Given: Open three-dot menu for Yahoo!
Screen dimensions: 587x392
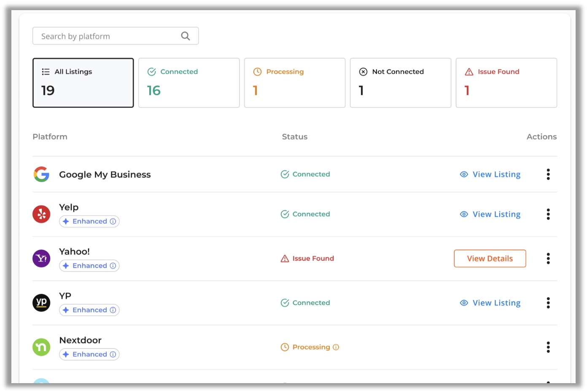Looking at the screenshot, I should click(548, 258).
